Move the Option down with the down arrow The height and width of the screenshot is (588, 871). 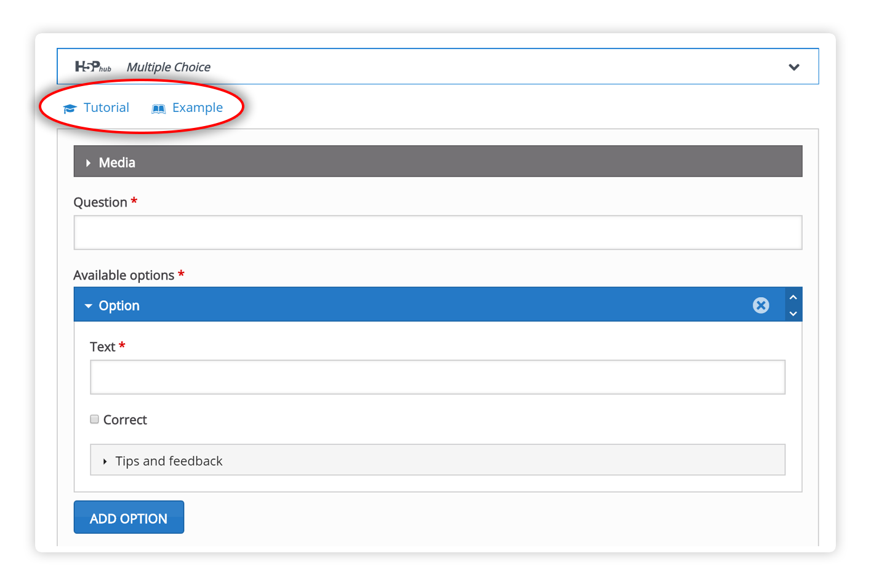793,313
